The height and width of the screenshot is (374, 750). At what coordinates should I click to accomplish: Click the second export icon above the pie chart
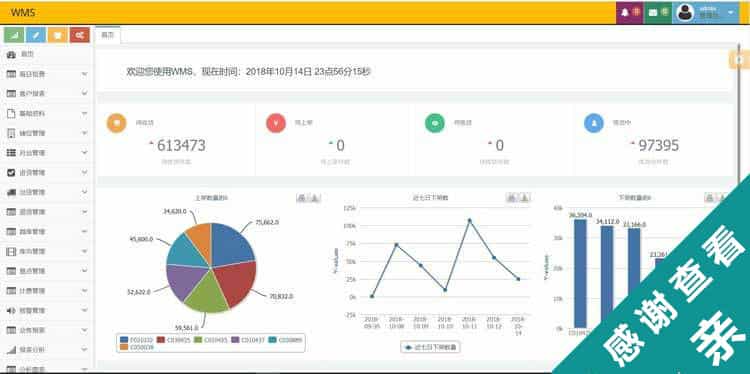(315, 198)
